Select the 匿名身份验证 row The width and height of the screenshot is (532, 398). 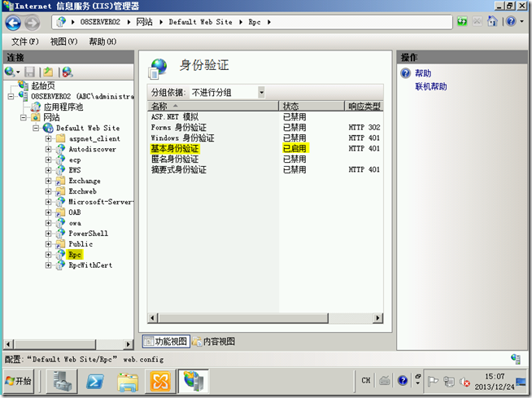pyautogui.click(x=265, y=159)
